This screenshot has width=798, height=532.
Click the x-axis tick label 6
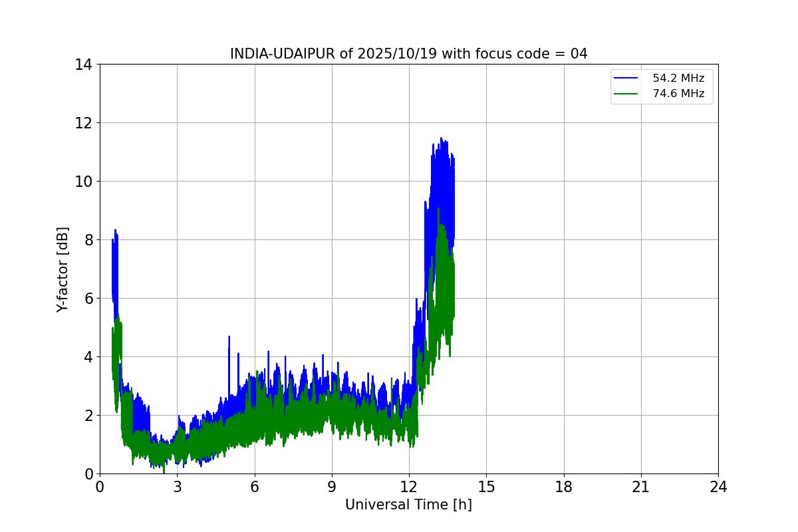click(254, 487)
